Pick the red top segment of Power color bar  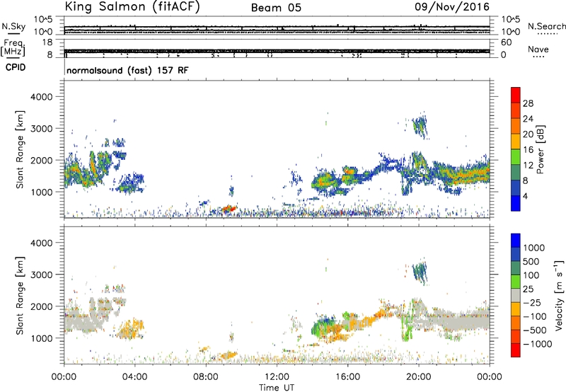(516, 95)
